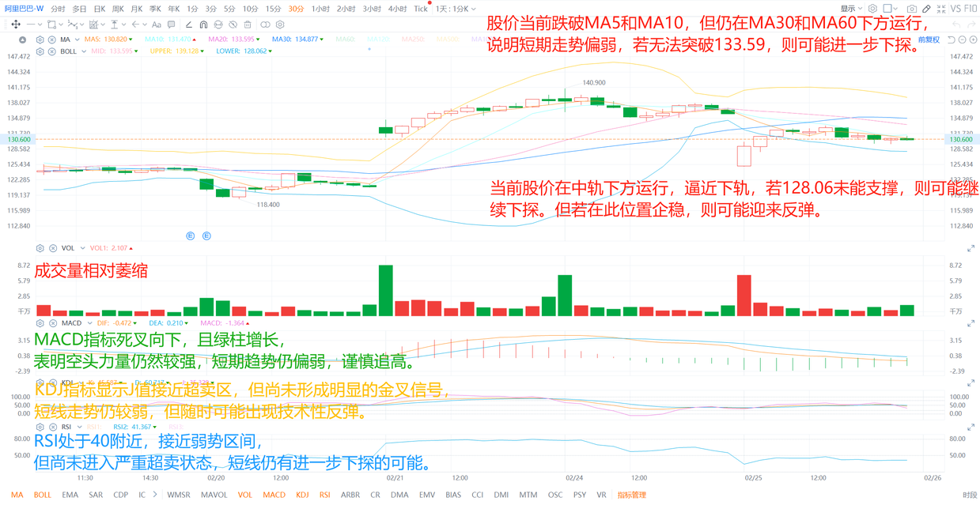The height and width of the screenshot is (505, 980).
Task: Maximize the VOL panel
Action: click(x=971, y=248)
